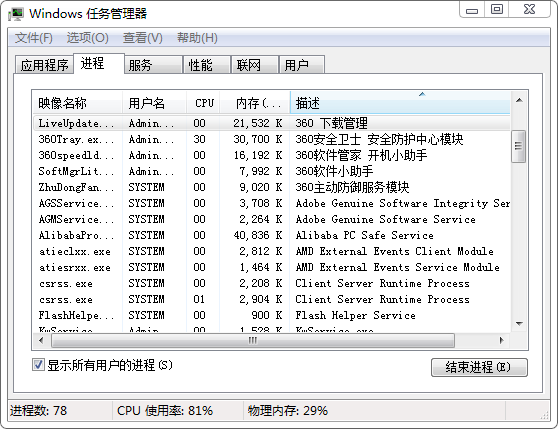This screenshot has height=429, width=558.
Task: Select the SoftMgrLit process row
Action: (272, 171)
